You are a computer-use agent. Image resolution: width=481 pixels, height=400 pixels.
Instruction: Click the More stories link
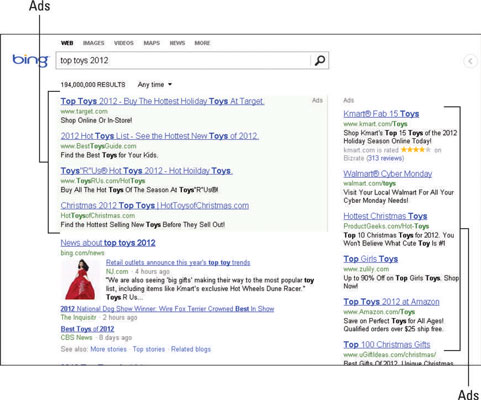pos(109,349)
